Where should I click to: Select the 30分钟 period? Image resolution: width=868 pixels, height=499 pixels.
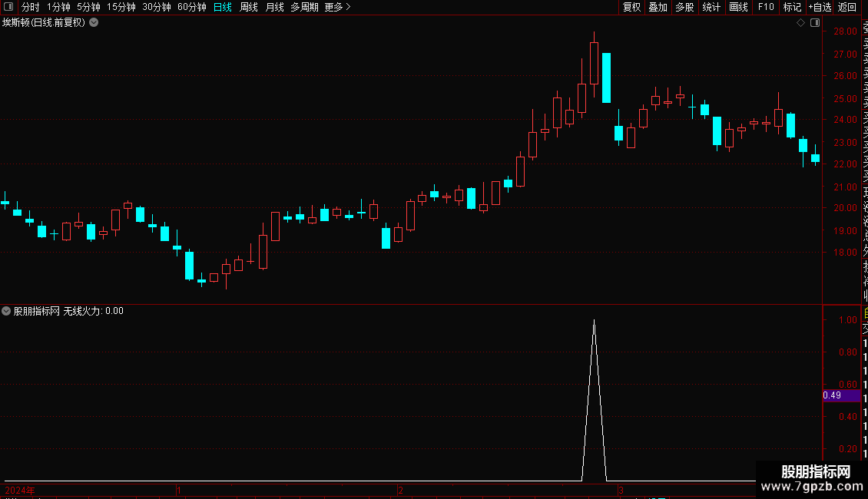157,7
